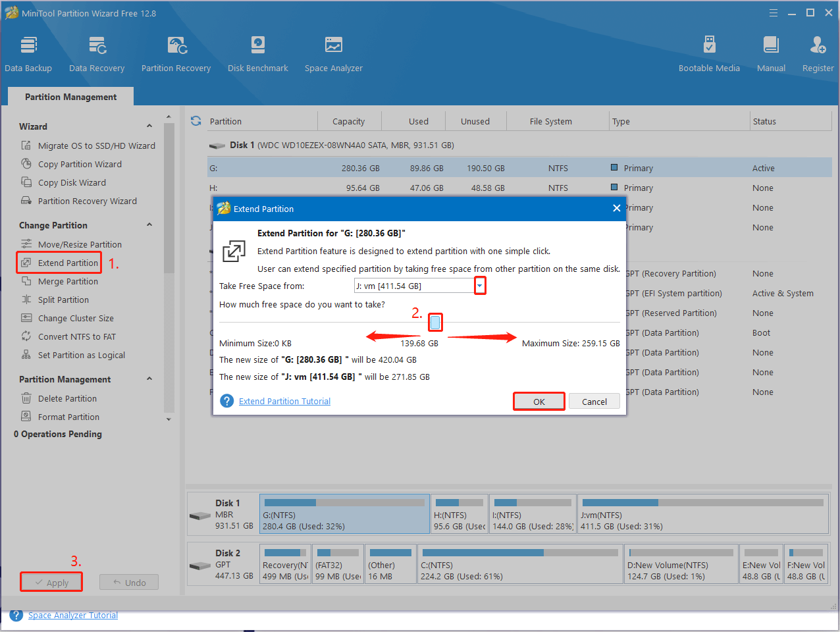This screenshot has height=632, width=840.
Task: Click the free space slider handle
Action: point(435,322)
